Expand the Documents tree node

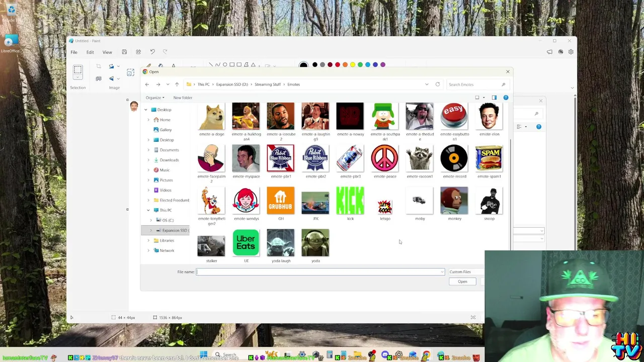(x=148, y=150)
